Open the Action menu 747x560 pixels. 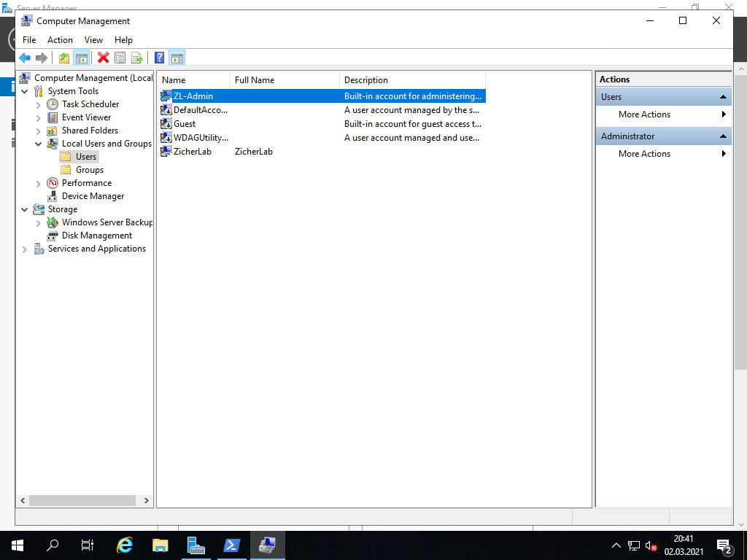click(60, 40)
